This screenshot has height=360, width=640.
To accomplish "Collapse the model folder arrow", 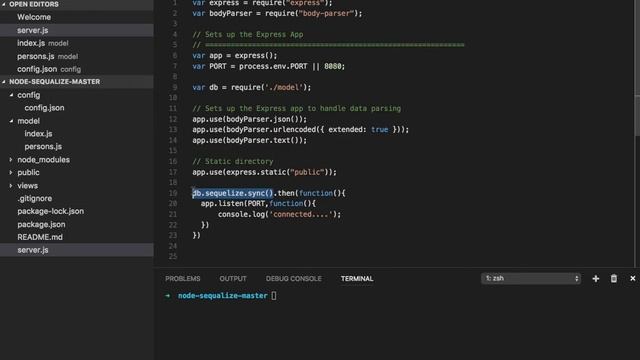I will pos(11,121).
